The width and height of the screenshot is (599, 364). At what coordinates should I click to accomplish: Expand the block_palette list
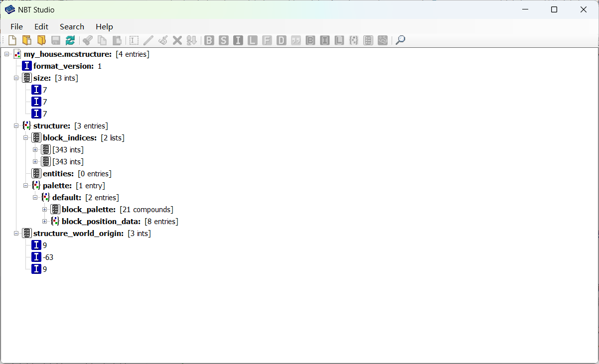click(45, 209)
